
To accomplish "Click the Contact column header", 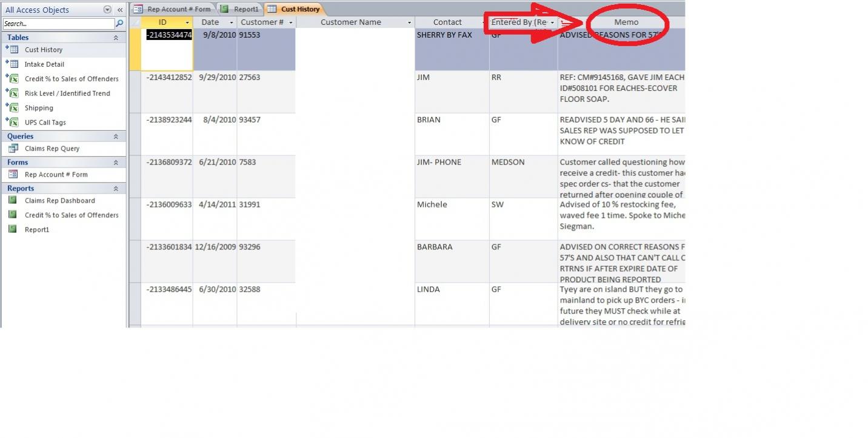I will pyautogui.click(x=452, y=22).
